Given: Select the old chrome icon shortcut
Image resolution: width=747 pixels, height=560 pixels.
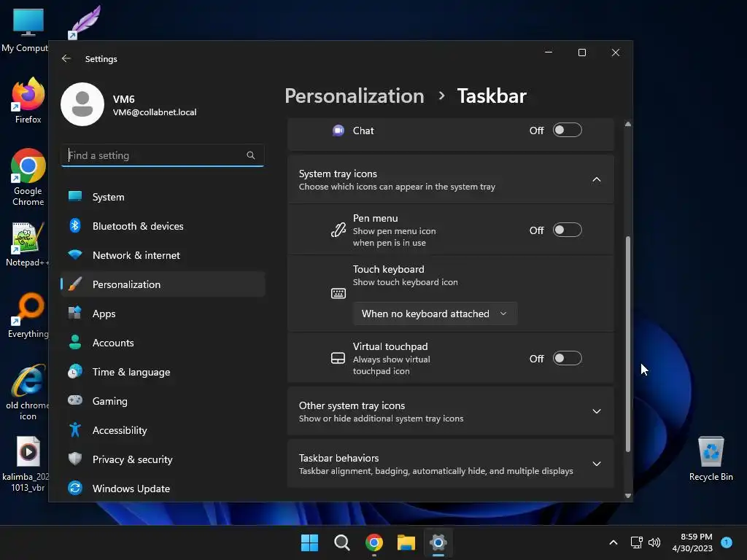Looking at the screenshot, I should point(28,393).
